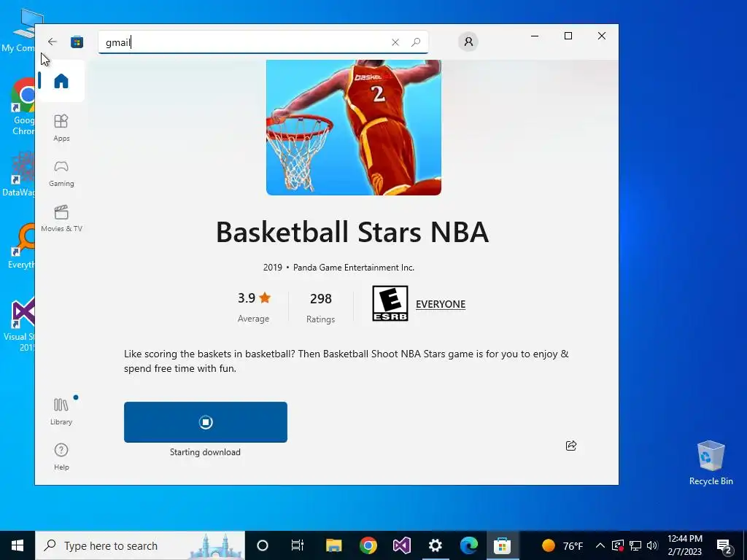The width and height of the screenshot is (747, 560).
Task: Open Cortana from the taskbar
Action: tap(263, 545)
